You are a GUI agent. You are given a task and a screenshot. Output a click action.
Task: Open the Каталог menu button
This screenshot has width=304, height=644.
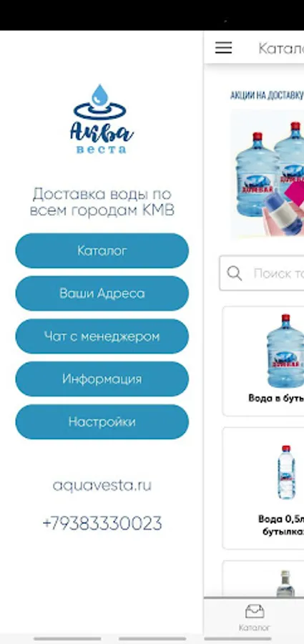coord(102,250)
